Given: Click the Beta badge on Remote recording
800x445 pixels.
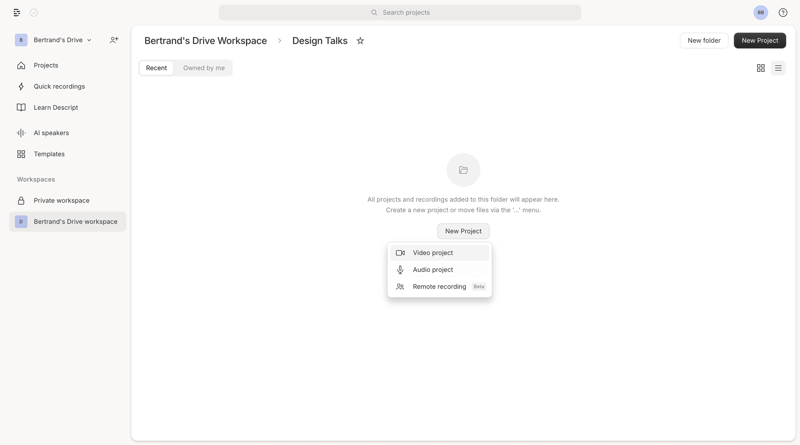Looking at the screenshot, I should pyautogui.click(x=479, y=287).
